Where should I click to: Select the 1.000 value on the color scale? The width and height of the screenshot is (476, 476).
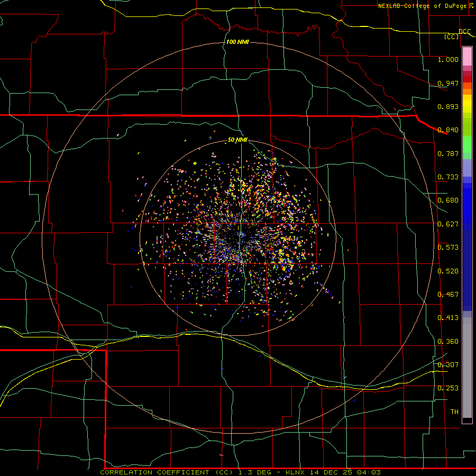pyautogui.click(x=448, y=59)
